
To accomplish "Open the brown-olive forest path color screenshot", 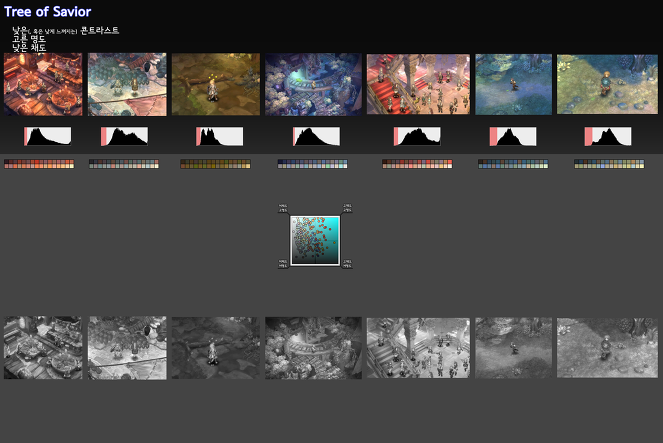I will point(216,84).
